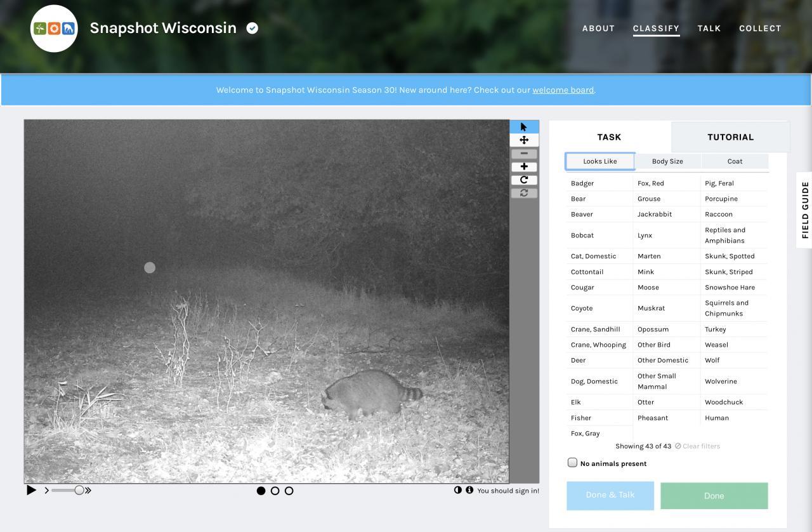Select the Beaver species option

(599, 215)
